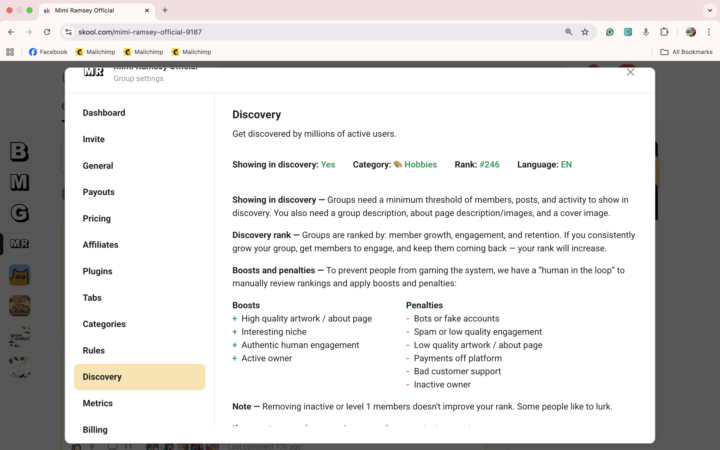Open the Plugins section
Viewport: 720px width, 450px height.
pos(97,271)
